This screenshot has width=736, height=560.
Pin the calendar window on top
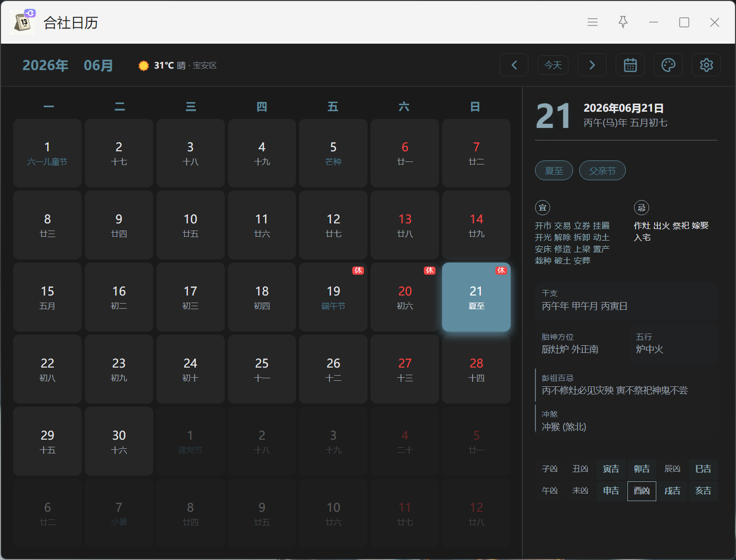(x=623, y=22)
